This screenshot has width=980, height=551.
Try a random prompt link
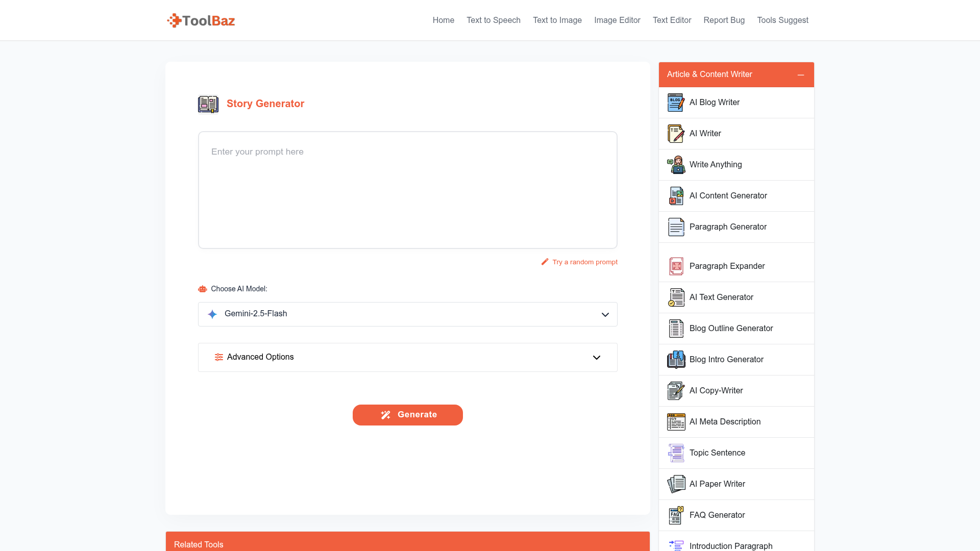(x=584, y=262)
